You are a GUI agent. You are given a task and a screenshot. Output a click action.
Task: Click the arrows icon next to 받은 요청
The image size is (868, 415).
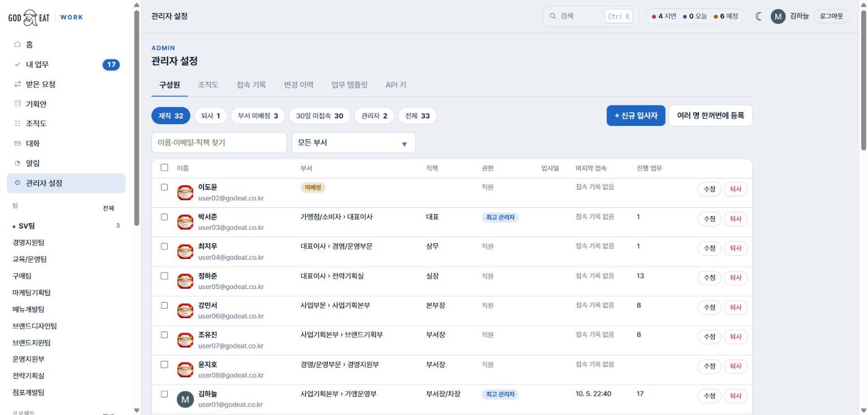click(17, 84)
